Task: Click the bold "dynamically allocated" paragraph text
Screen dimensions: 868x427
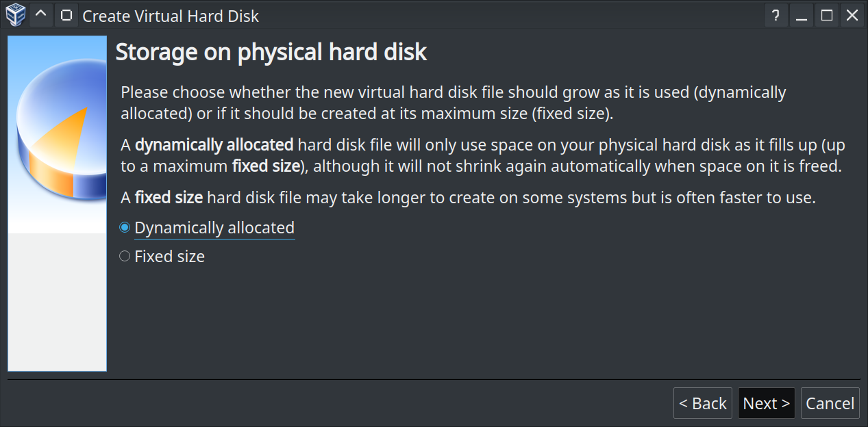Action: [214, 145]
